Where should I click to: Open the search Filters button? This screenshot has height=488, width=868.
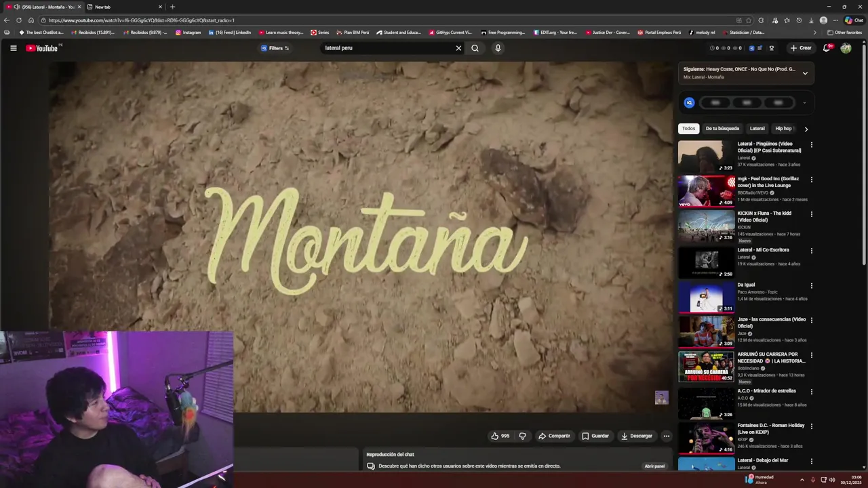coord(275,48)
